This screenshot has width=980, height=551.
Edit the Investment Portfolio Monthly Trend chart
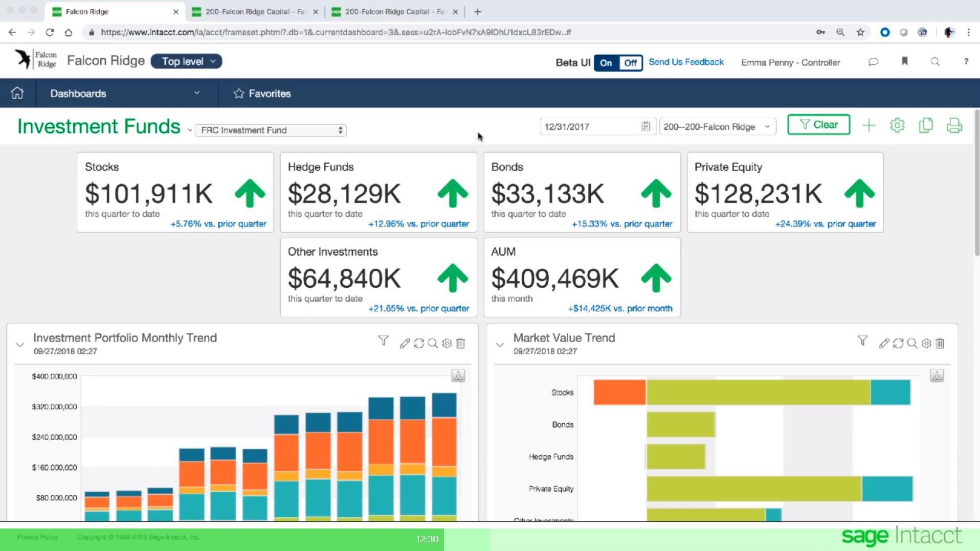point(405,343)
